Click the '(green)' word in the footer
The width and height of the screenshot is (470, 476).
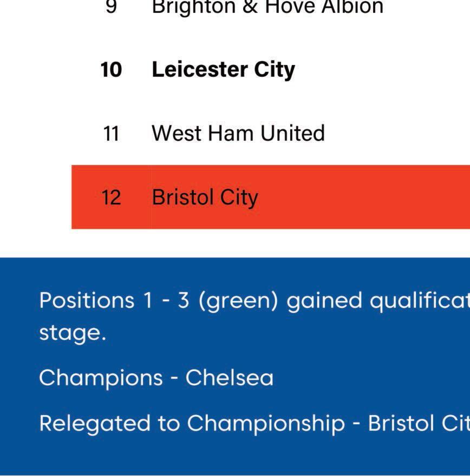pos(238,302)
